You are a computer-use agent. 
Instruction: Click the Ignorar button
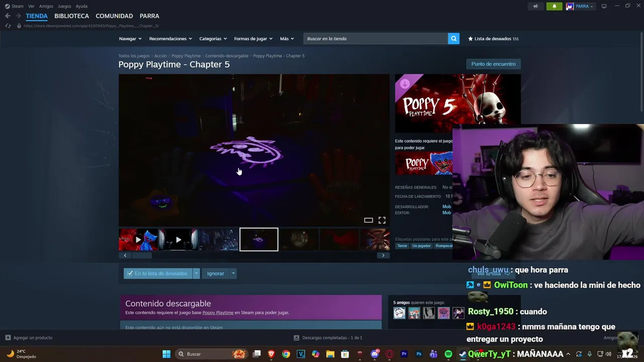(215, 274)
